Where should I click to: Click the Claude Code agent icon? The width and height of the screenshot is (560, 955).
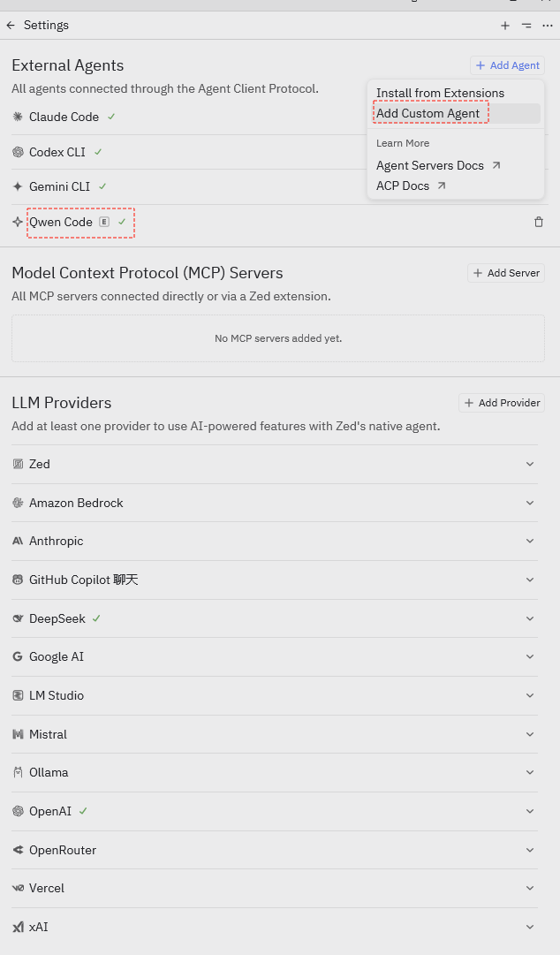coord(18,117)
